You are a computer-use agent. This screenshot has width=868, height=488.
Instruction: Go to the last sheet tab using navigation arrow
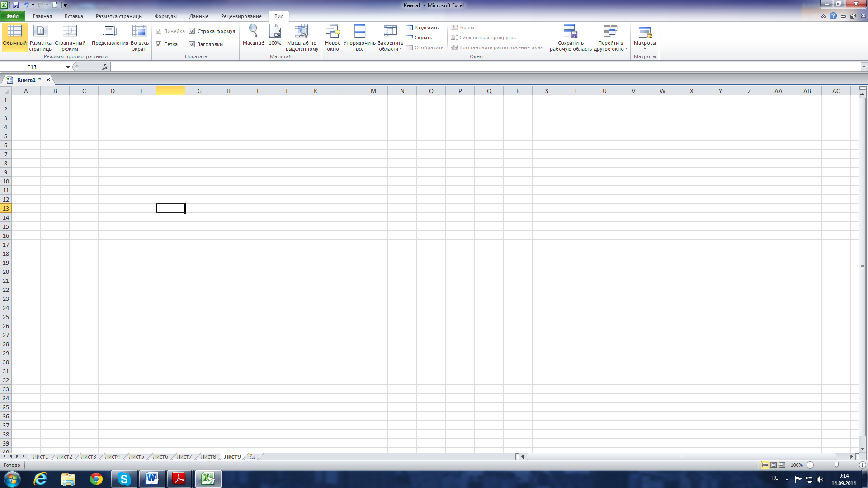pyautogui.click(x=24, y=456)
